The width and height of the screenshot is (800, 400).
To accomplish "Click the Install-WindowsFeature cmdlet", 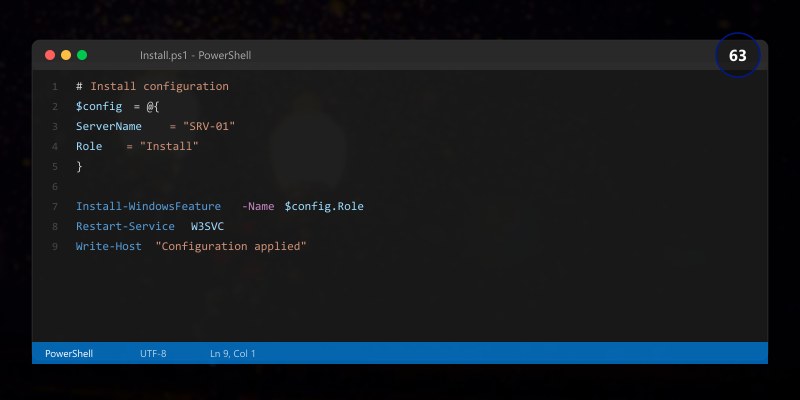I will 148,207.
